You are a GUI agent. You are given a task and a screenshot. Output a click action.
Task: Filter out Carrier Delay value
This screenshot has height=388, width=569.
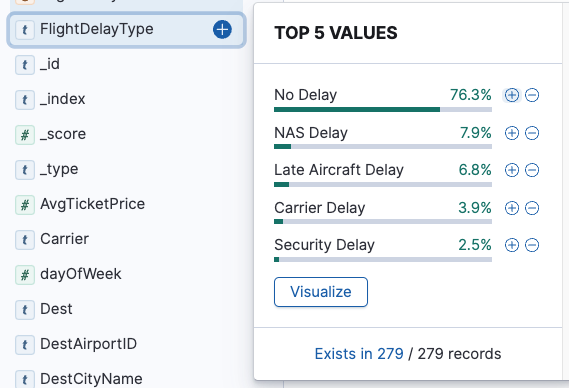(x=532, y=208)
